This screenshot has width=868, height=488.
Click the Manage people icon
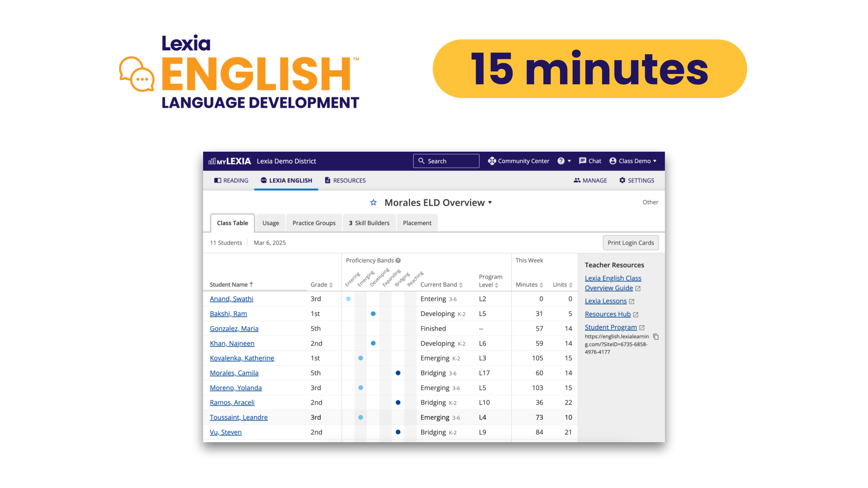tap(577, 180)
